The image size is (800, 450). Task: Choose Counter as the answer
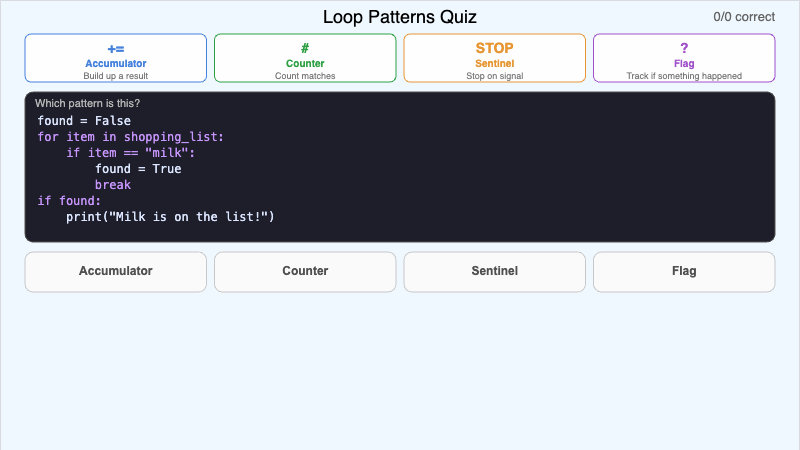click(x=305, y=271)
